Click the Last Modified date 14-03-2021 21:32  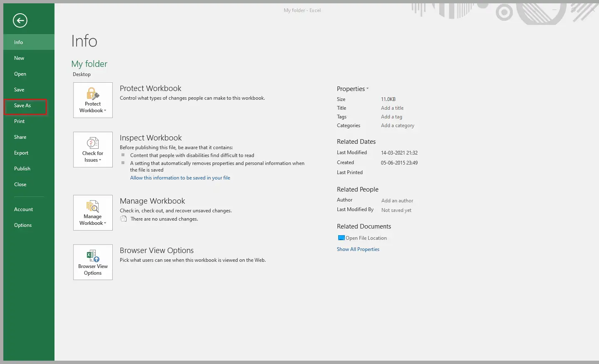tap(399, 153)
